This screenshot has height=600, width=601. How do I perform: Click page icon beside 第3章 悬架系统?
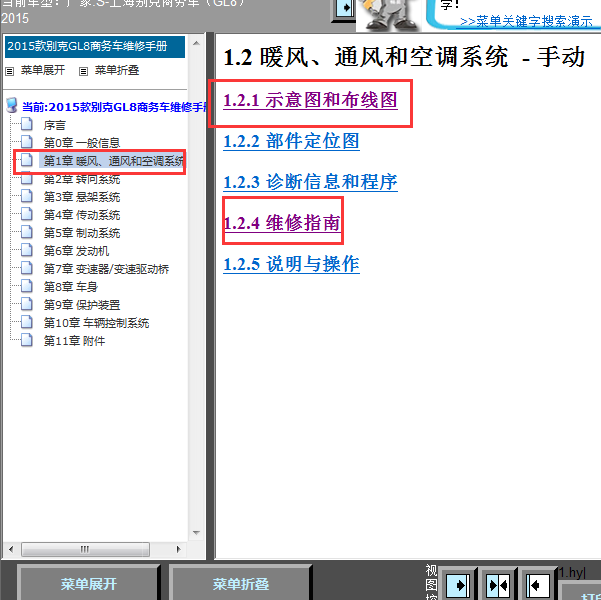(27, 196)
